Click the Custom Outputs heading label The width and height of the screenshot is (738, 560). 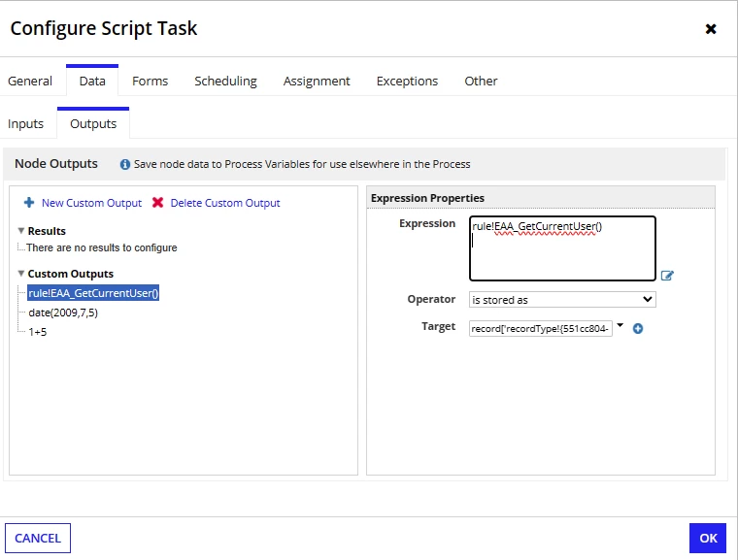tap(71, 274)
